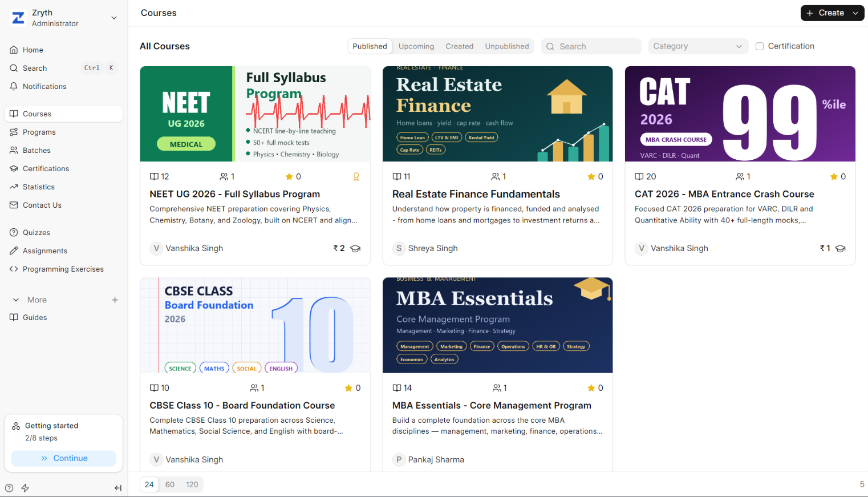Open Real Estate Finance Fundamentals title
868x497 pixels.
pos(476,194)
